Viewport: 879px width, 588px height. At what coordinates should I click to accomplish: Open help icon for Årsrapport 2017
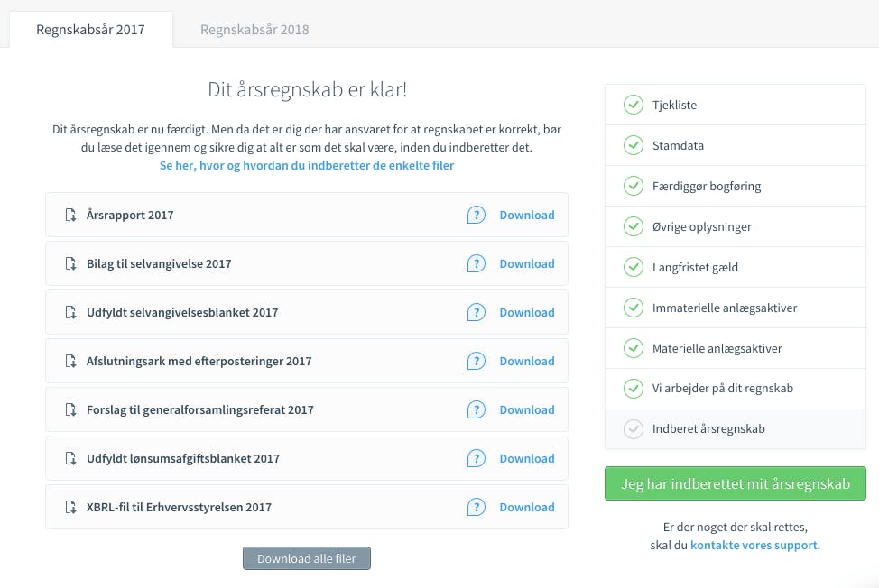tap(476, 215)
